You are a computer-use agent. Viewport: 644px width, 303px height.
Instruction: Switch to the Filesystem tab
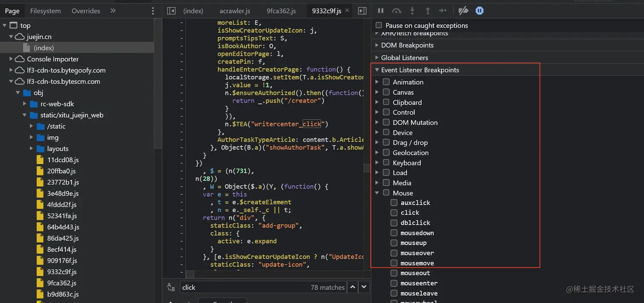pyautogui.click(x=45, y=11)
